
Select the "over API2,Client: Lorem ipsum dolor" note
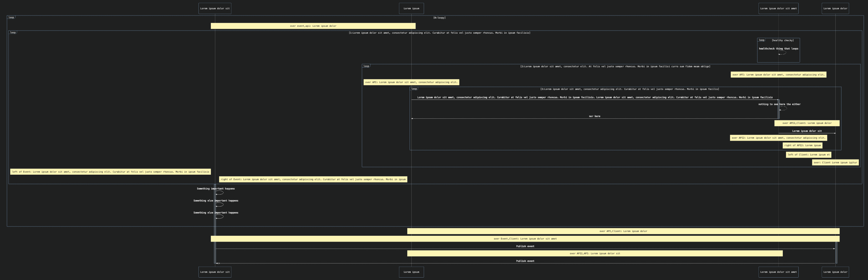[807, 123]
